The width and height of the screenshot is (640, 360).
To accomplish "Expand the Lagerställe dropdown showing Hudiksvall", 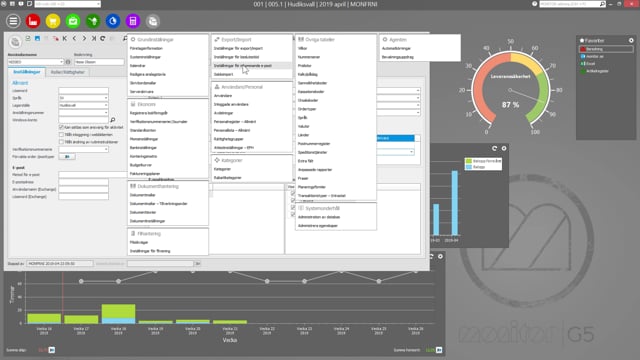I will 106,105.
